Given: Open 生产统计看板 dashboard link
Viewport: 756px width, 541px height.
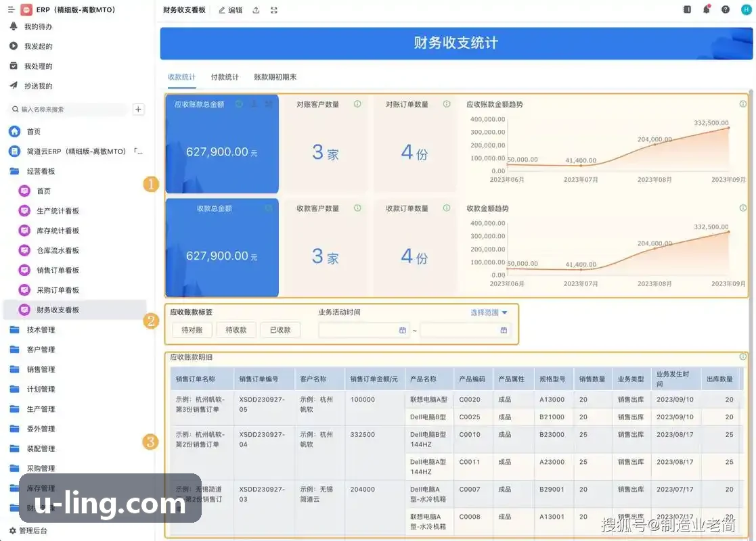Looking at the screenshot, I should click(x=58, y=211).
